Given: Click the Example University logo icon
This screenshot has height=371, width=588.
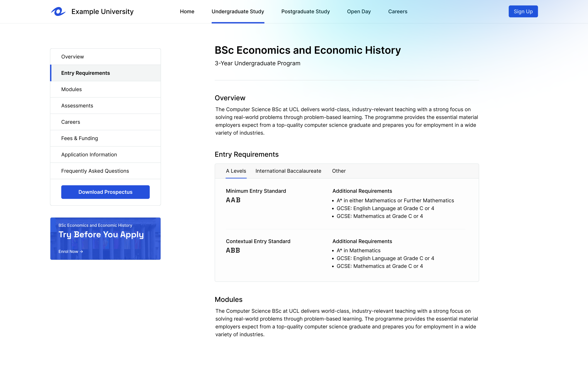Looking at the screenshot, I should [58, 12].
